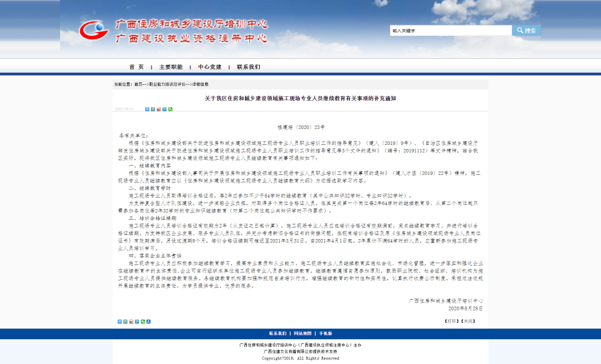The image size is (601, 364).
Task: Click the heading 四、落实企业主体责任
Action: [155, 256]
